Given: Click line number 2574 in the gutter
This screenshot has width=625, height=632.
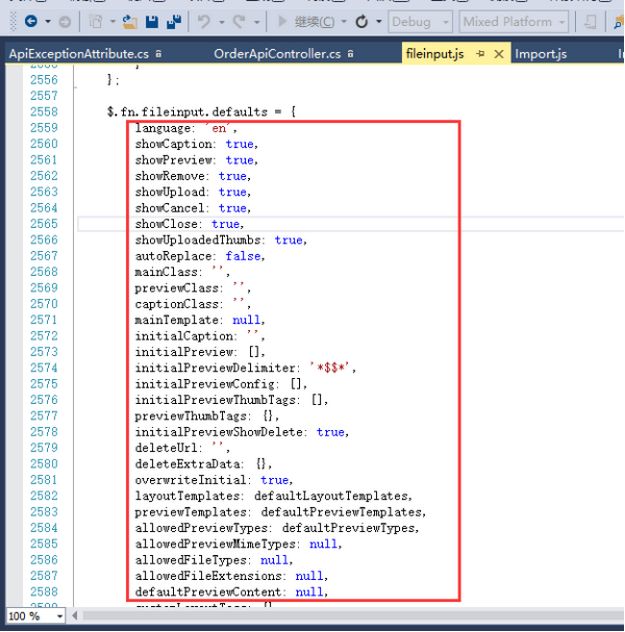Looking at the screenshot, I should pos(44,368).
